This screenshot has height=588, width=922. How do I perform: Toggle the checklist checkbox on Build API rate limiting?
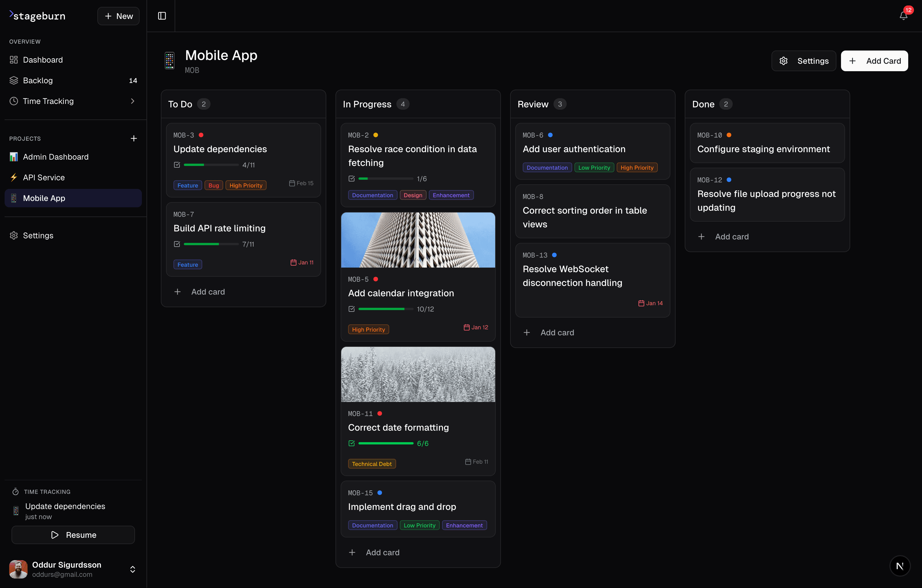(x=177, y=244)
